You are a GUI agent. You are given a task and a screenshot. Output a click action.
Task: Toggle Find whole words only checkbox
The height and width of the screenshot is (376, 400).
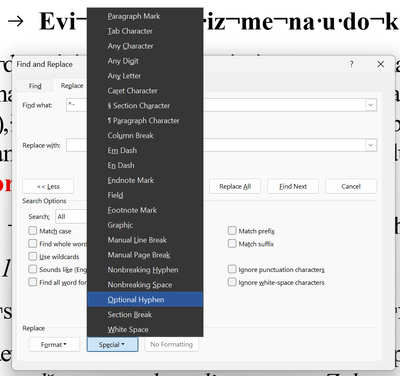pyautogui.click(x=33, y=244)
